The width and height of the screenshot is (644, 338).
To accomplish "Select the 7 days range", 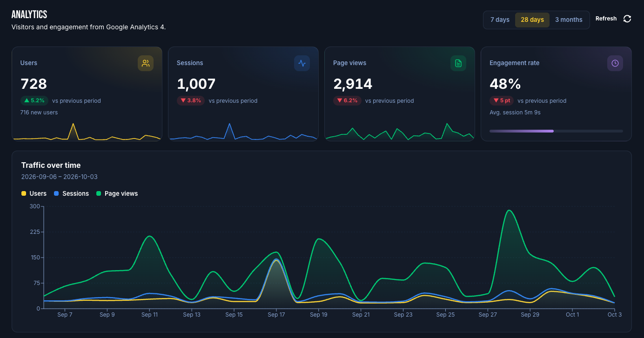I will 500,20.
